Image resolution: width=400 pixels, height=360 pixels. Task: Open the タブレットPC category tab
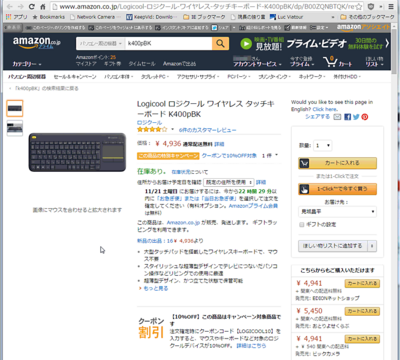[154, 77]
